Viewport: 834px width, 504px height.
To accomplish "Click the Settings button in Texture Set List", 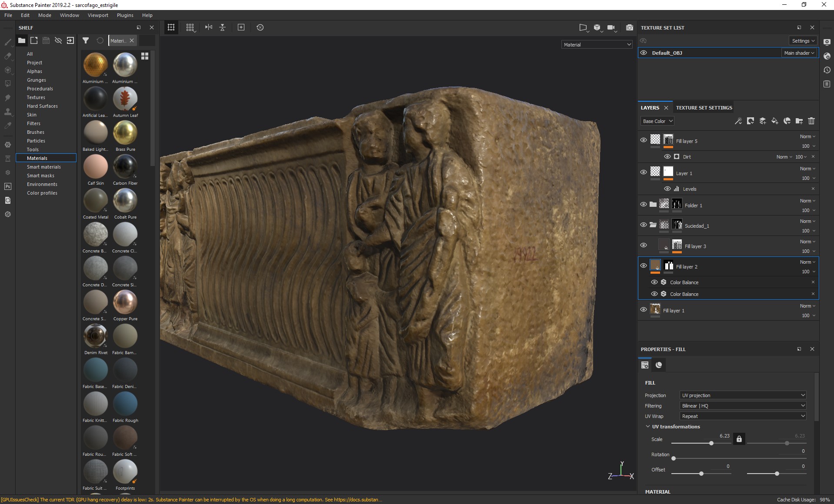I will tap(803, 41).
